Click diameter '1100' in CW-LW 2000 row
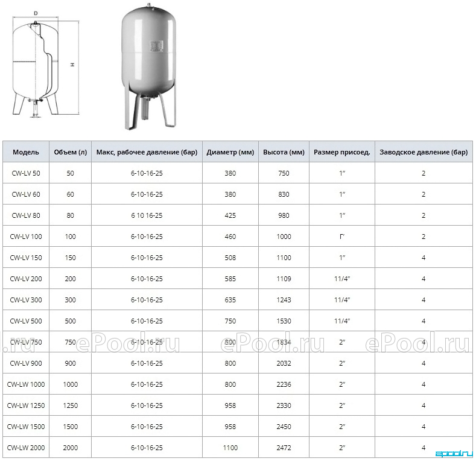The image size is (476, 461). (230, 448)
